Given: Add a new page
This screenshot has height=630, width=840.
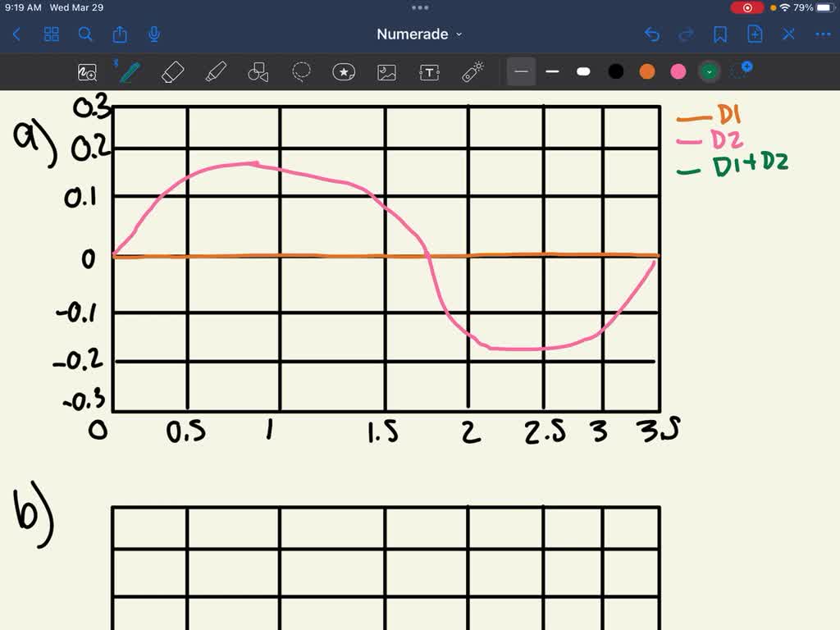Looking at the screenshot, I should [x=755, y=34].
